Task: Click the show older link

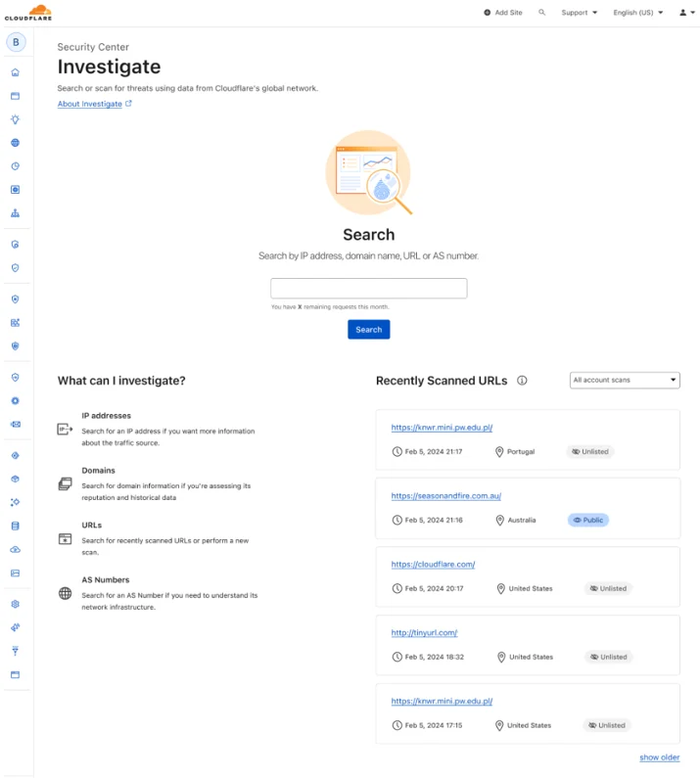Action: pyautogui.click(x=659, y=757)
